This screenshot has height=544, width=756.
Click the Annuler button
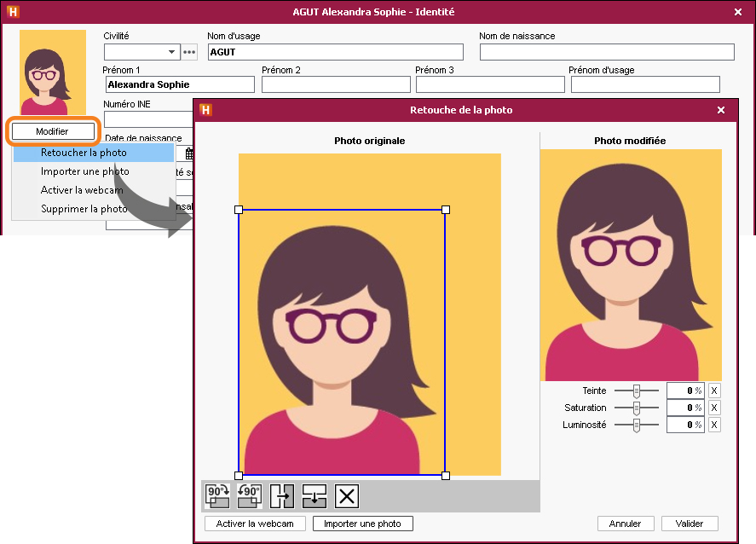pyautogui.click(x=626, y=524)
